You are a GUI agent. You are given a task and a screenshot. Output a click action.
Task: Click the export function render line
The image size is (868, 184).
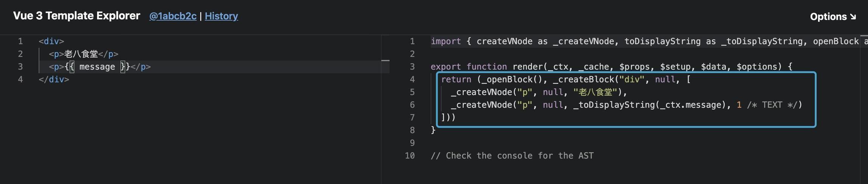[611, 67]
